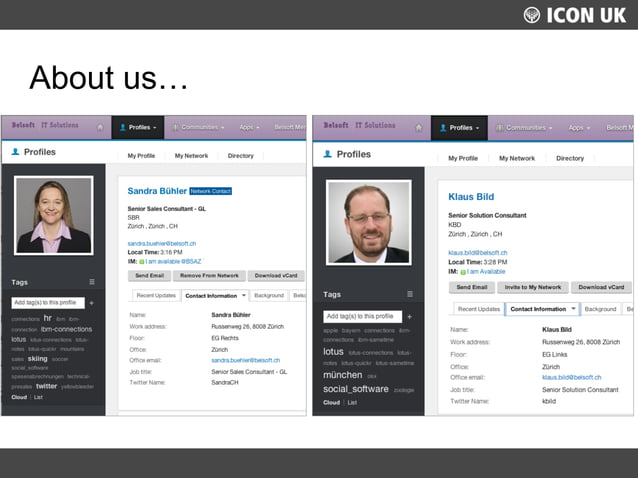Open My Network tab in Klaus's window

tap(517, 158)
